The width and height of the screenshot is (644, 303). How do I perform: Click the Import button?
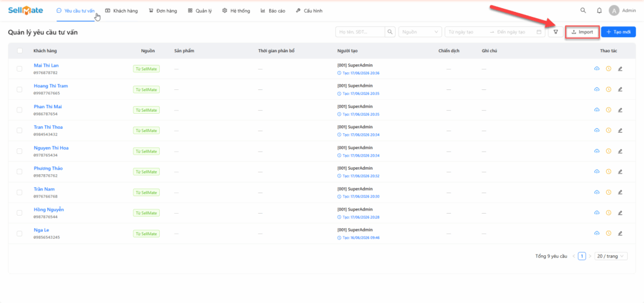click(x=582, y=32)
